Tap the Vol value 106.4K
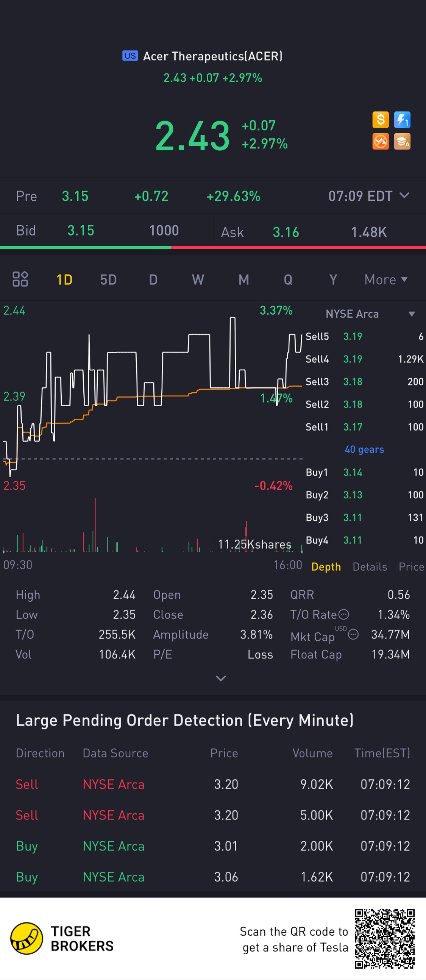 pos(117,654)
